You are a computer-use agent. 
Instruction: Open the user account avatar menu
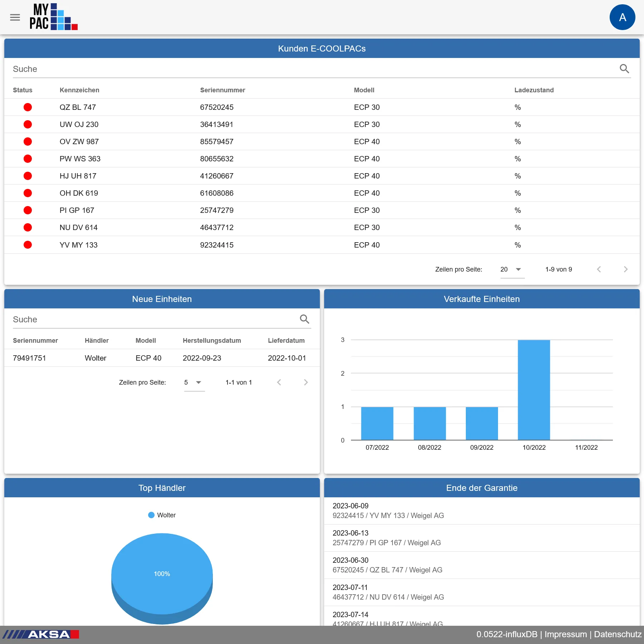622,17
